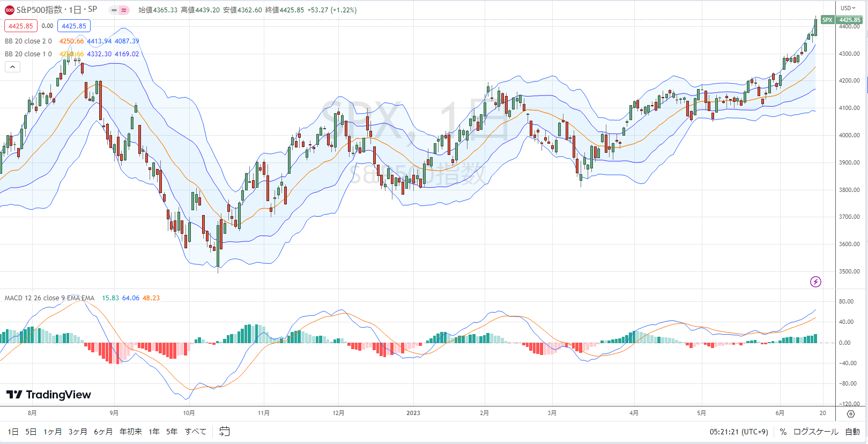Select the 年初来 time range
The height and width of the screenshot is (444, 868).
click(x=131, y=432)
